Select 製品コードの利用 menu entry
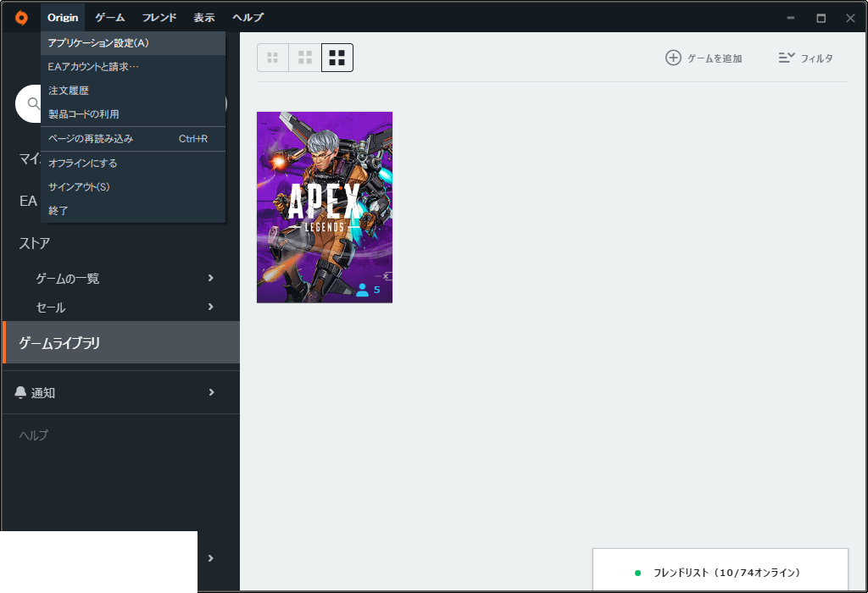 point(133,114)
